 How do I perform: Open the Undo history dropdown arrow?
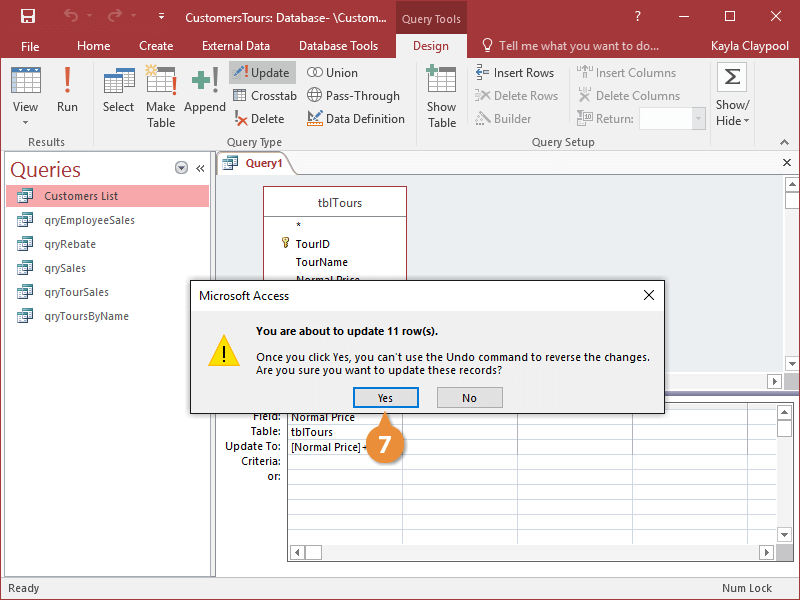tap(90, 16)
